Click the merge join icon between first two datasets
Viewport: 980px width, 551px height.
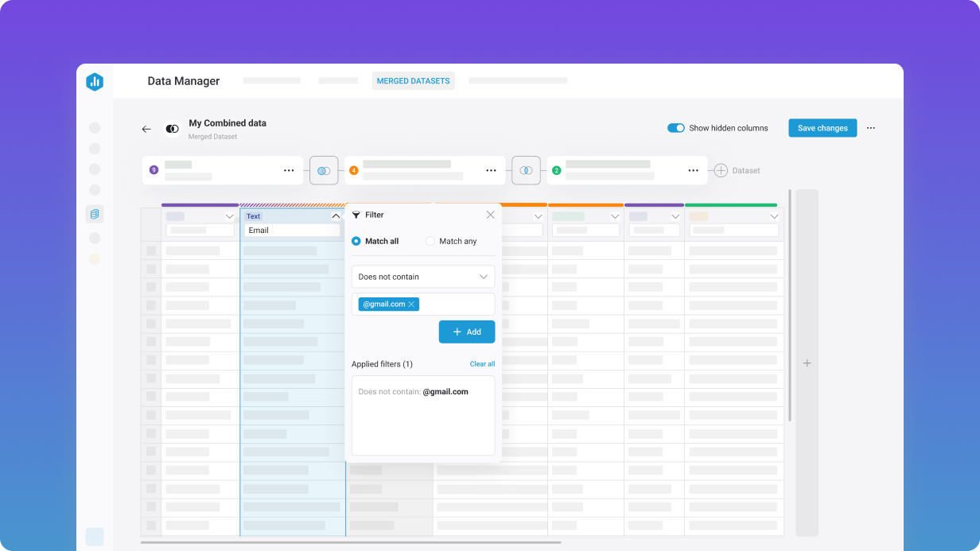(324, 170)
